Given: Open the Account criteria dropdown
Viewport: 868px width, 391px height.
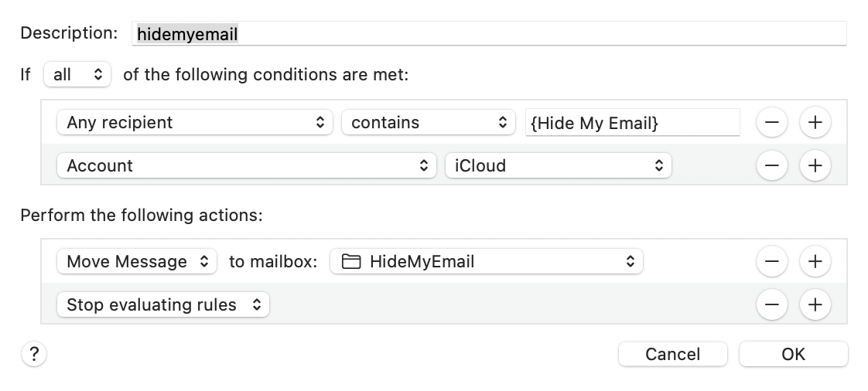Looking at the screenshot, I should pos(247,165).
